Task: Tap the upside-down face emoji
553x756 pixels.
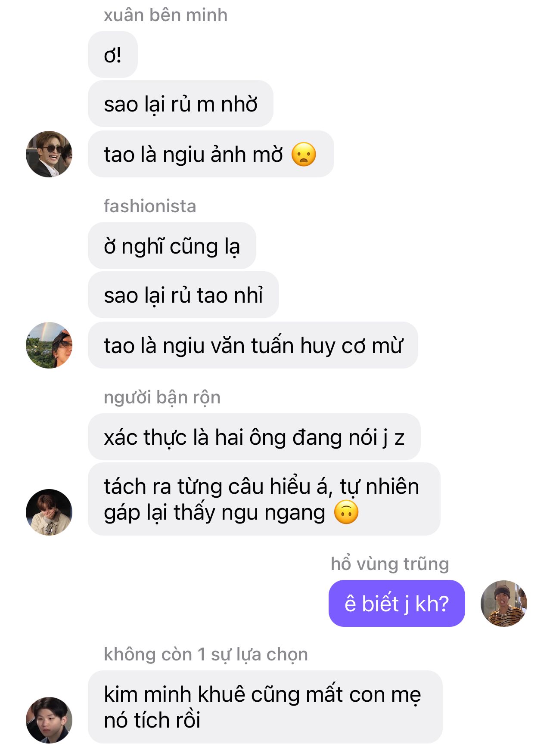Action: coord(346,512)
